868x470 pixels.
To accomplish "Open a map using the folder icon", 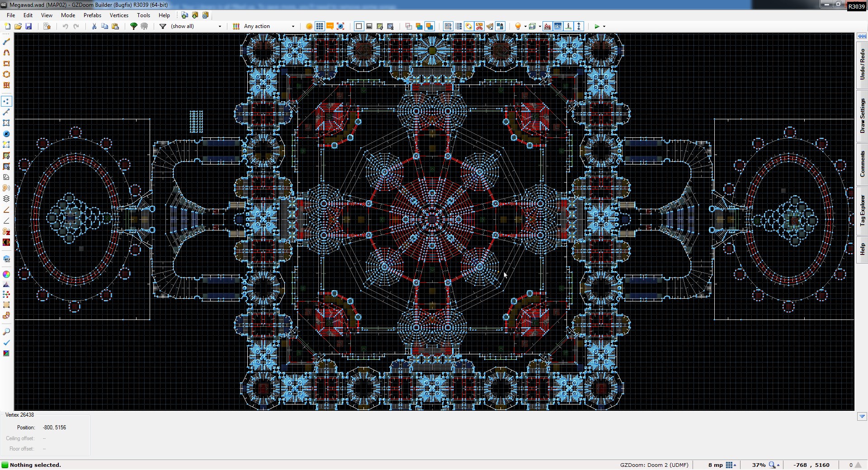I will point(18,26).
